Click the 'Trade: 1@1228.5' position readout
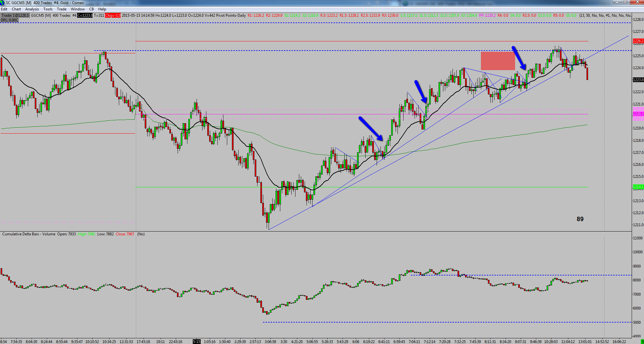644x344 pixels. click(x=15, y=15)
